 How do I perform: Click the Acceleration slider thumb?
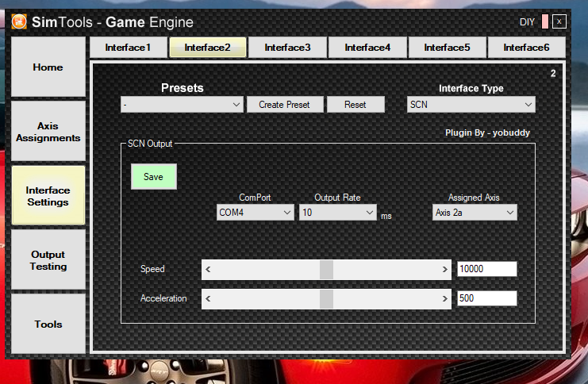click(327, 299)
